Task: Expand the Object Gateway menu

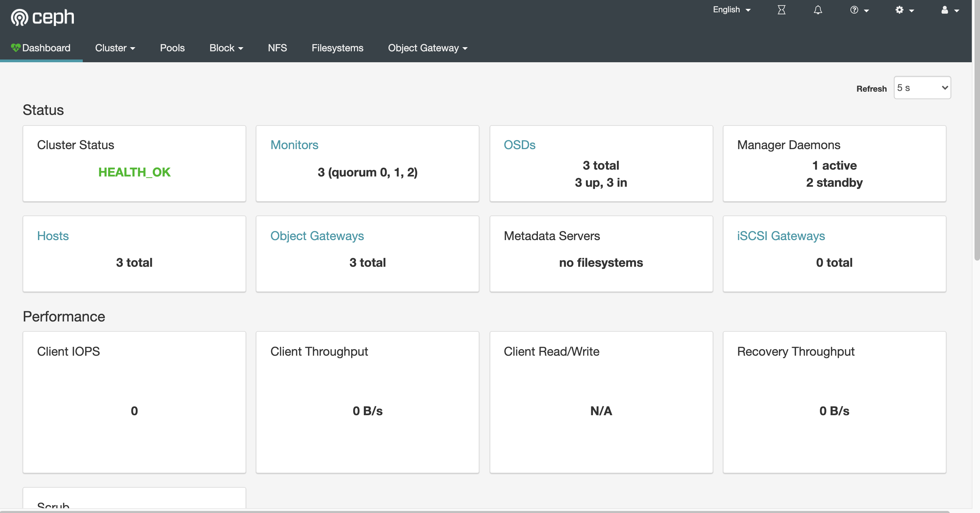Action: tap(428, 48)
